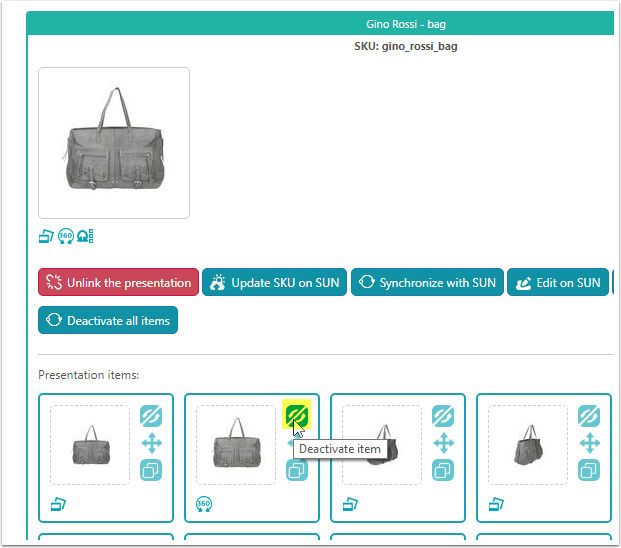Click Update SKU on SUN button
This screenshot has width=621, height=548.
coord(274,282)
